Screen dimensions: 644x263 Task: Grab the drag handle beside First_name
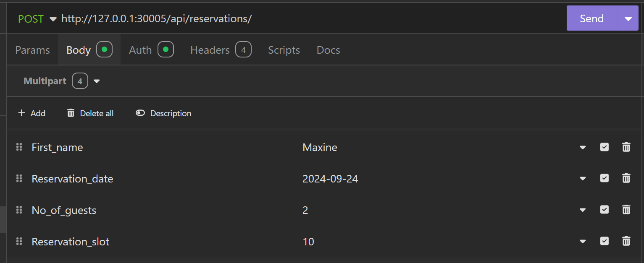(x=19, y=147)
